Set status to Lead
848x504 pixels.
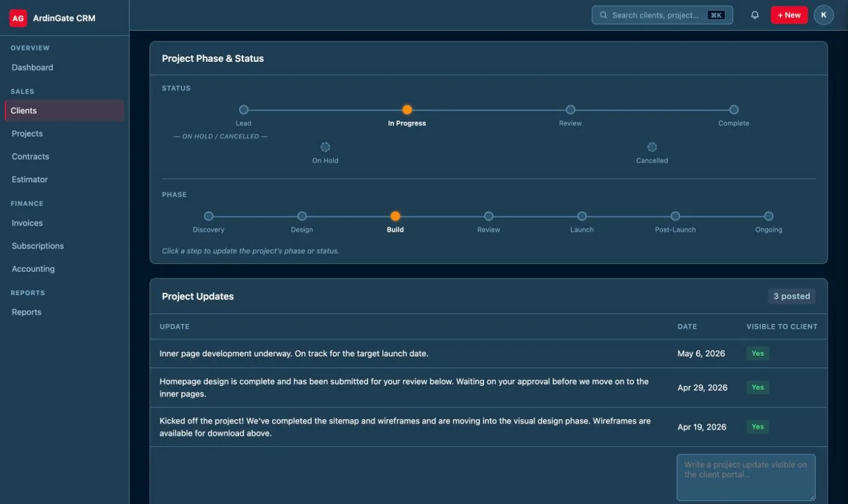[x=244, y=110]
